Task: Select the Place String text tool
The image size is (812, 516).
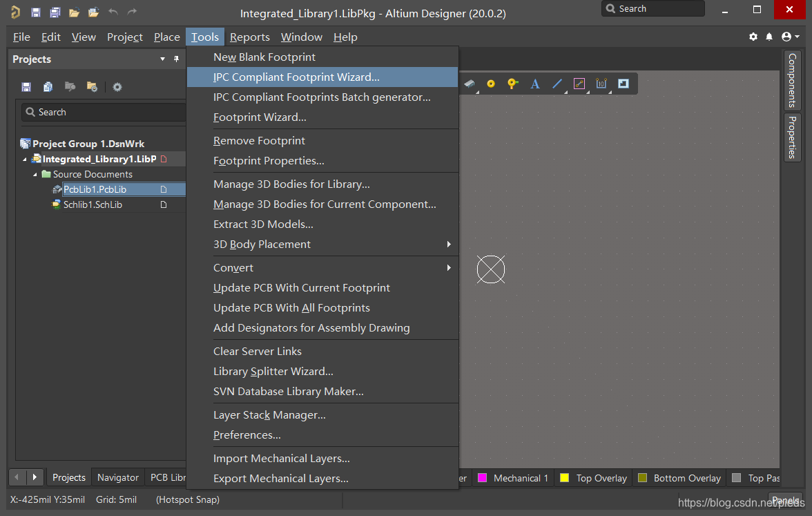Action: click(x=534, y=84)
